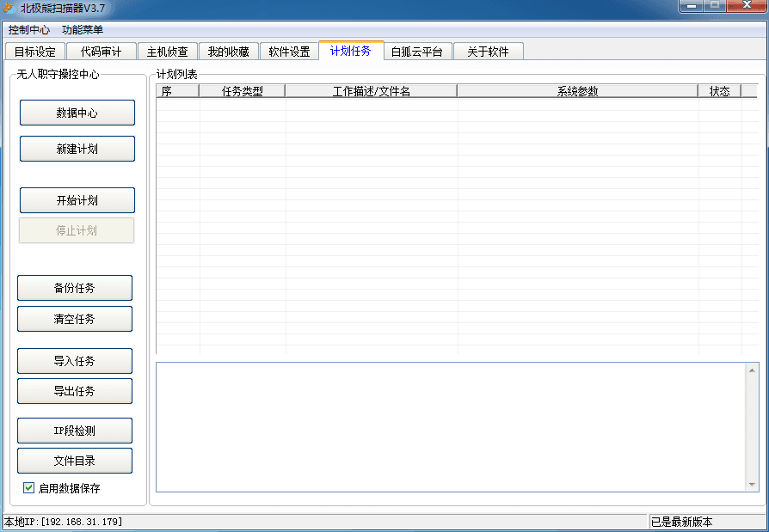
Task: Uncheck the 启用数据保存 checkbox
Action: point(29,488)
